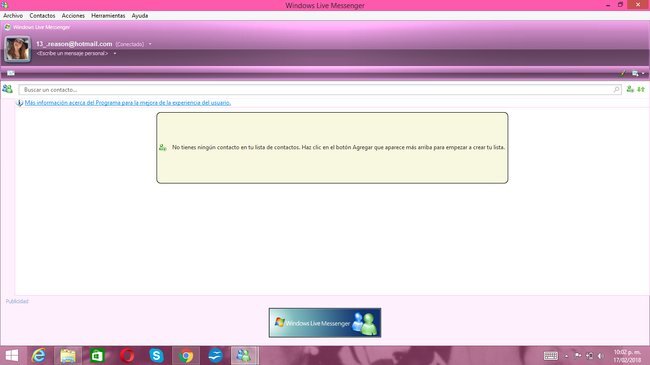Open Skype from the taskbar

click(156, 355)
